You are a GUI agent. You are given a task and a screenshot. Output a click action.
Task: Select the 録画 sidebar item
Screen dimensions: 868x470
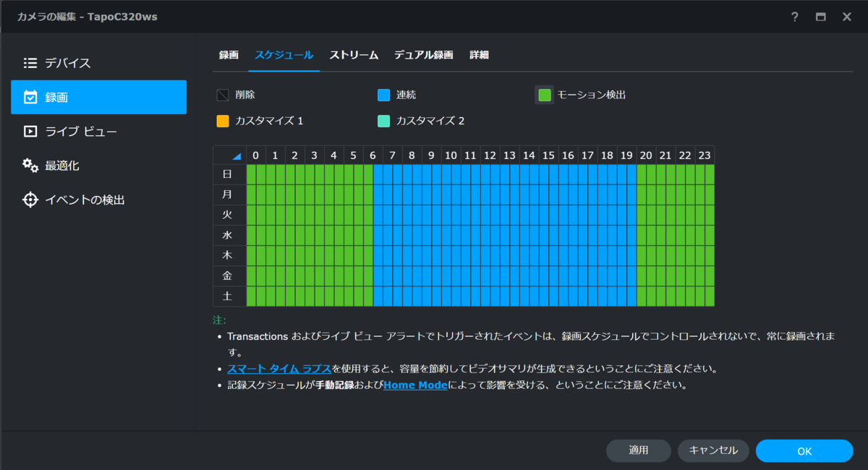(98, 97)
